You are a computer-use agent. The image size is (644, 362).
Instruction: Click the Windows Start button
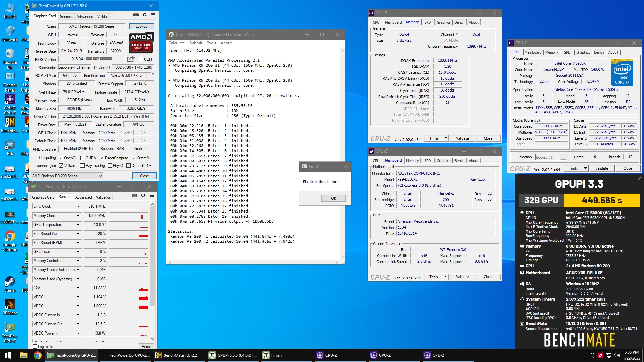[x=8, y=355]
